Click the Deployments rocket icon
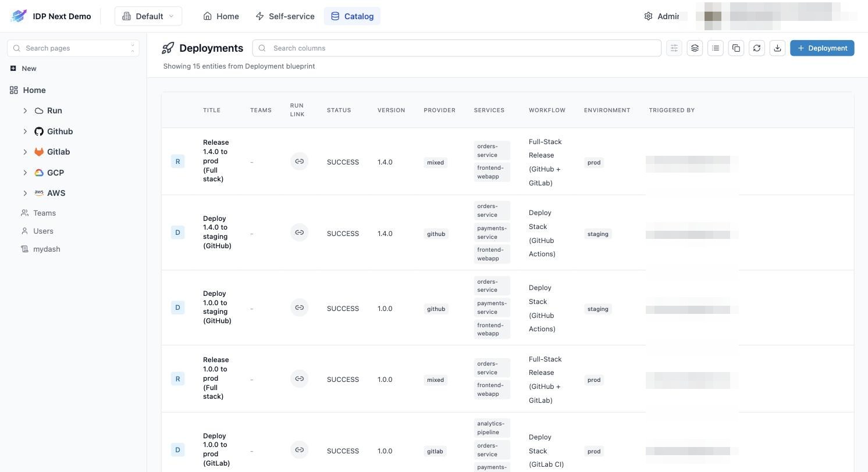Image resolution: width=868 pixels, height=472 pixels. [x=168, y=48]
